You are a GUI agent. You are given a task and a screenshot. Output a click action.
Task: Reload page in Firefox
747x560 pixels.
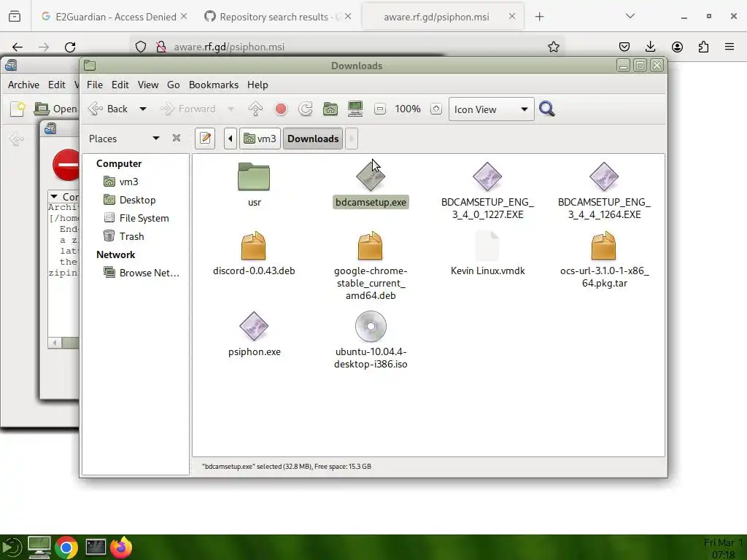pyautogui.click(x=70, y=47)
